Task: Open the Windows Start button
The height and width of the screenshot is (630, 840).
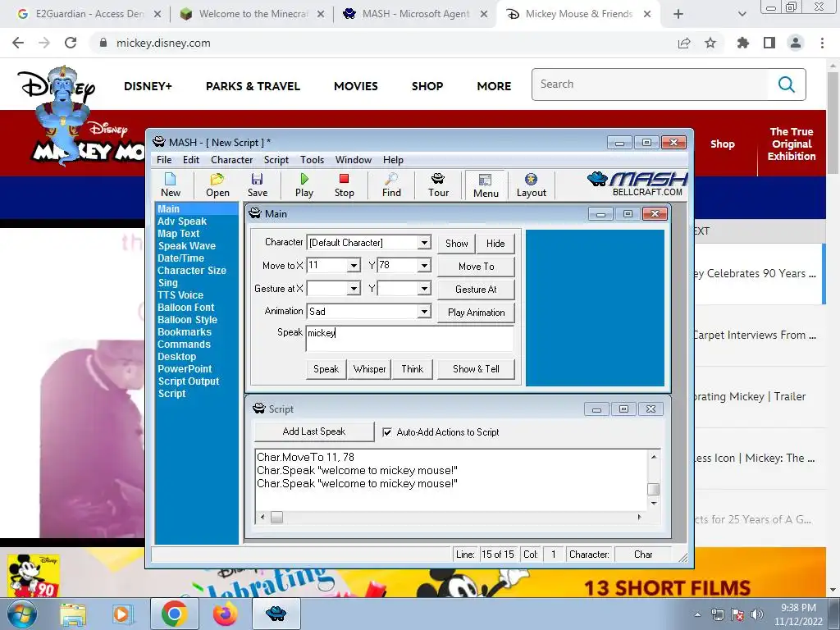Action: pyautogui.click(x=21, y=614)
